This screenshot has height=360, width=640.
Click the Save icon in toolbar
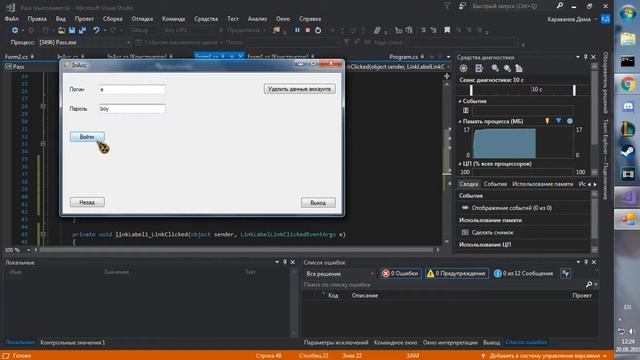[x=72, y=30]
